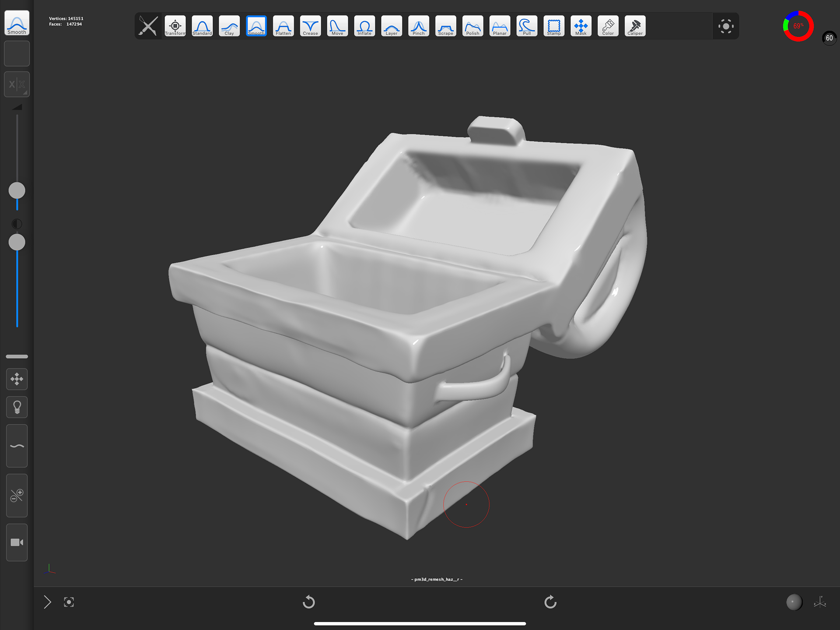
Task: Open the current Smooth tool menu
Action: 17,23
